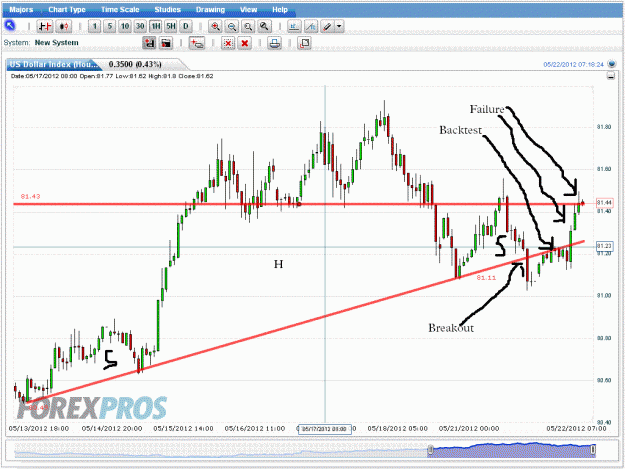Image resolution: width=625 pixels, height=469 pixels.
Task: Click the blue overview range selection area
Action: [x=512, y=450]
